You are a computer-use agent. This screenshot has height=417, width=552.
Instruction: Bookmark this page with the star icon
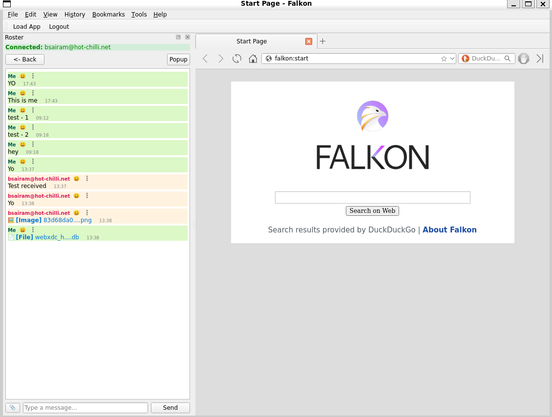tap(444, 59)
